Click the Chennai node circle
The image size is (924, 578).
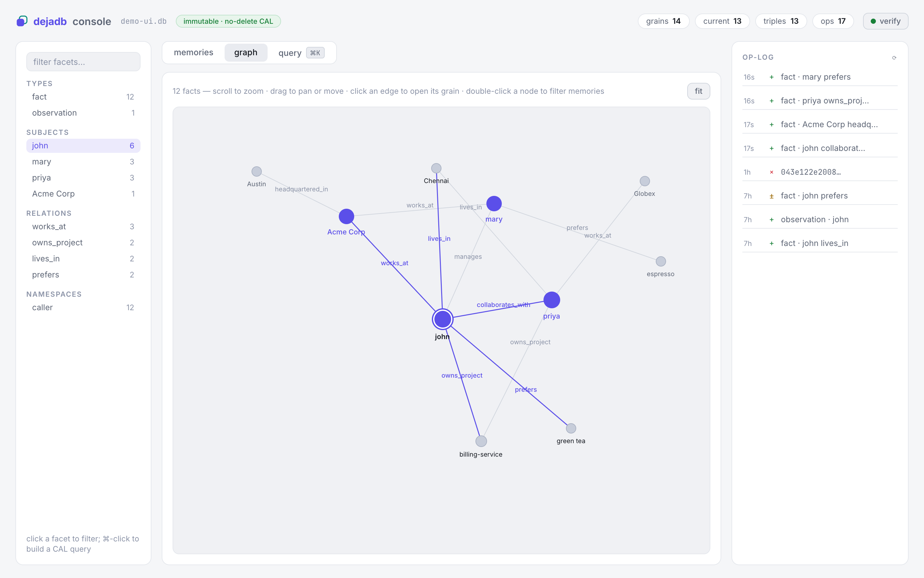436,168
